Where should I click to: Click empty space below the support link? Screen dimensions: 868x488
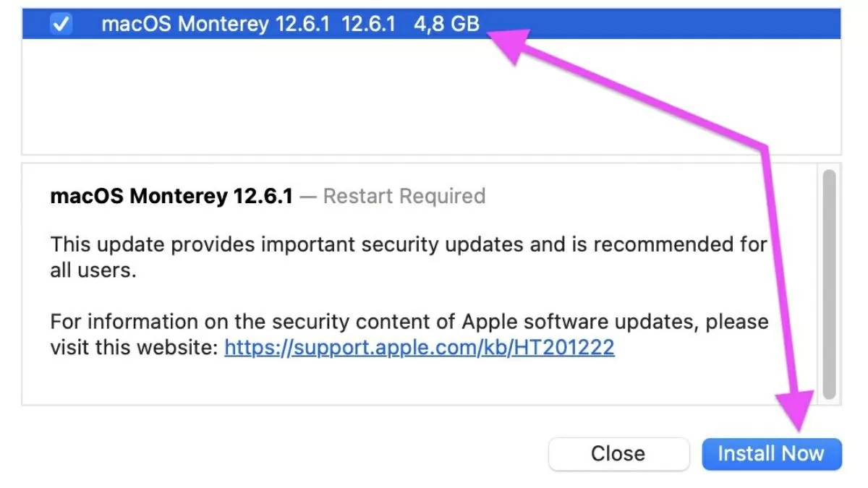pos(362,383)
